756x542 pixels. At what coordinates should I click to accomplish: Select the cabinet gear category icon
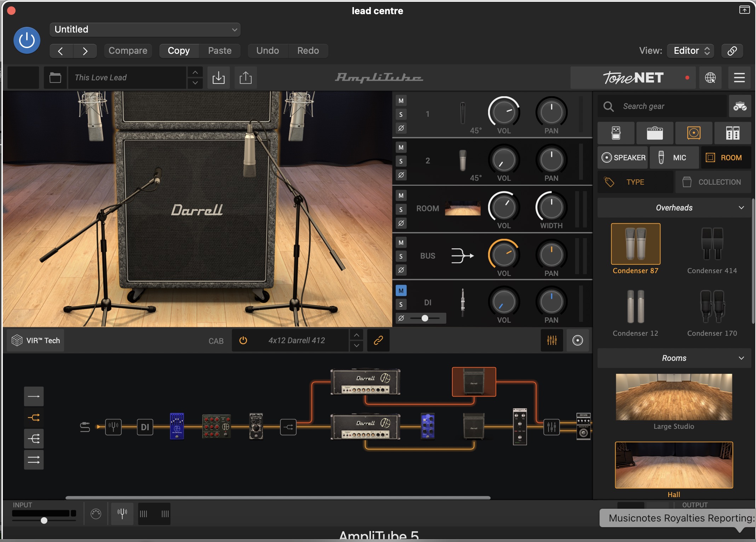(x=694, y=133)
